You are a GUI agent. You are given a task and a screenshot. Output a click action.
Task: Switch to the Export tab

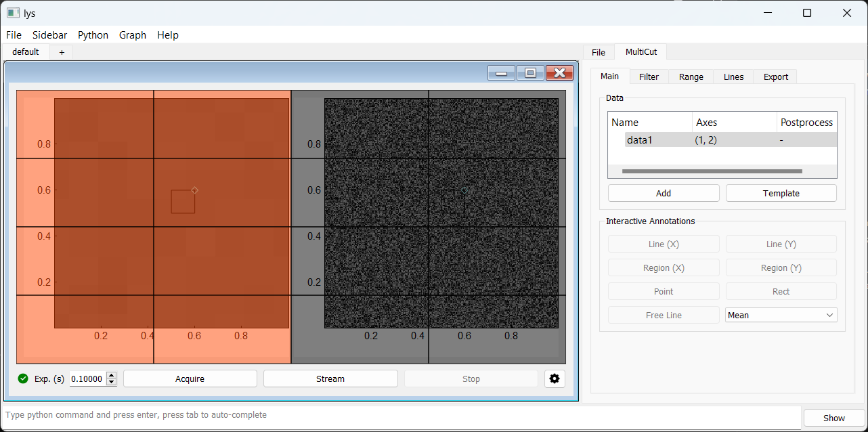(775, 77)
